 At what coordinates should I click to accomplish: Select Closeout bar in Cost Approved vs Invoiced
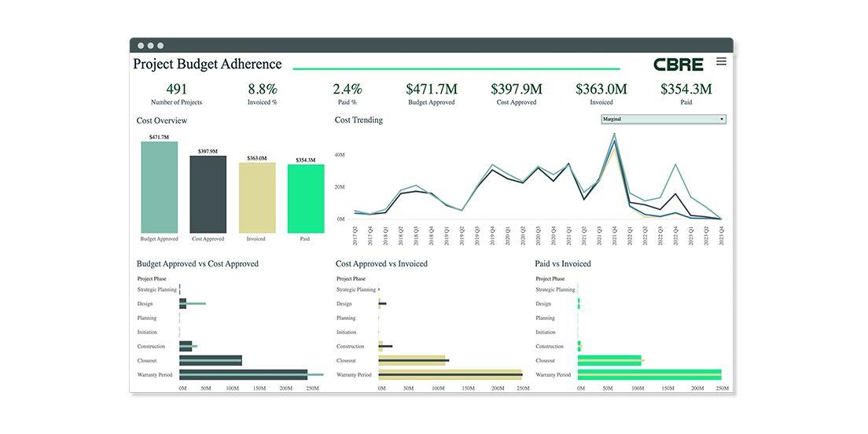point(412,360)
